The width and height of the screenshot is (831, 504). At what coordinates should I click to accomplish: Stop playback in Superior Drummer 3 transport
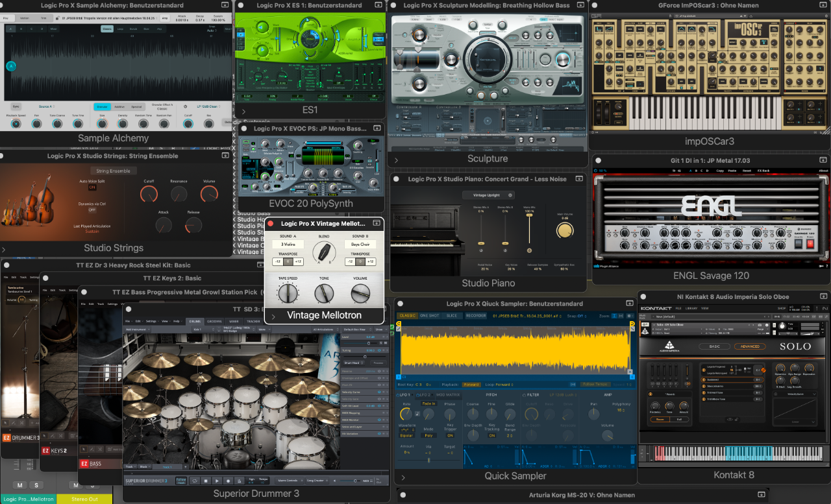[206, 481]
